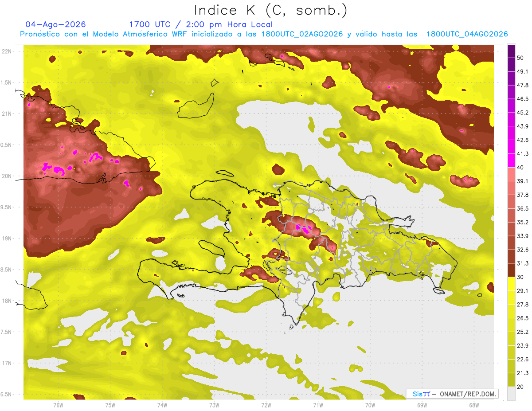Click the colorbar value "36.5"
This screenshot has width=532, height=411.
point(522,208)
